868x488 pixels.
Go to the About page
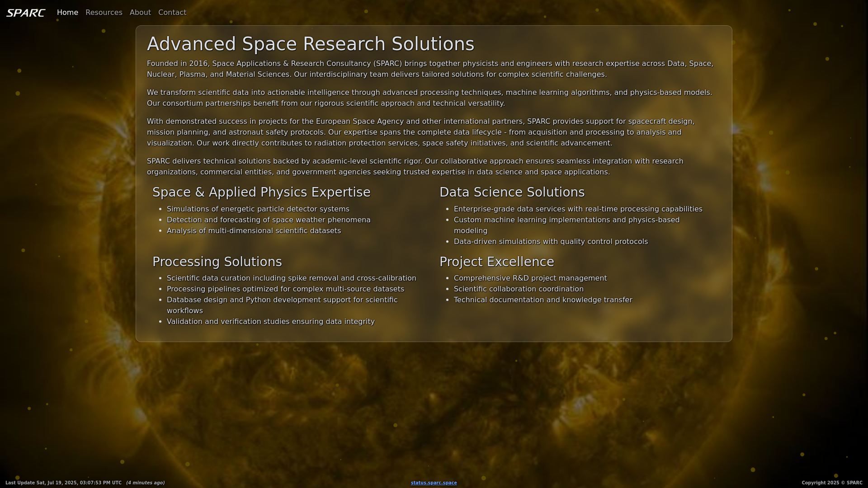click(140, 13)
